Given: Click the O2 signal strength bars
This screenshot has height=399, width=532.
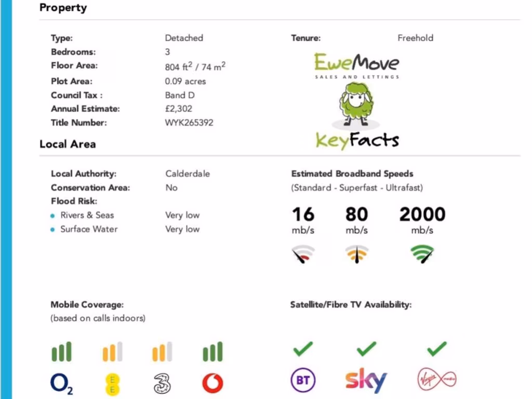Looking at the screenshot, I should (61, 352).
